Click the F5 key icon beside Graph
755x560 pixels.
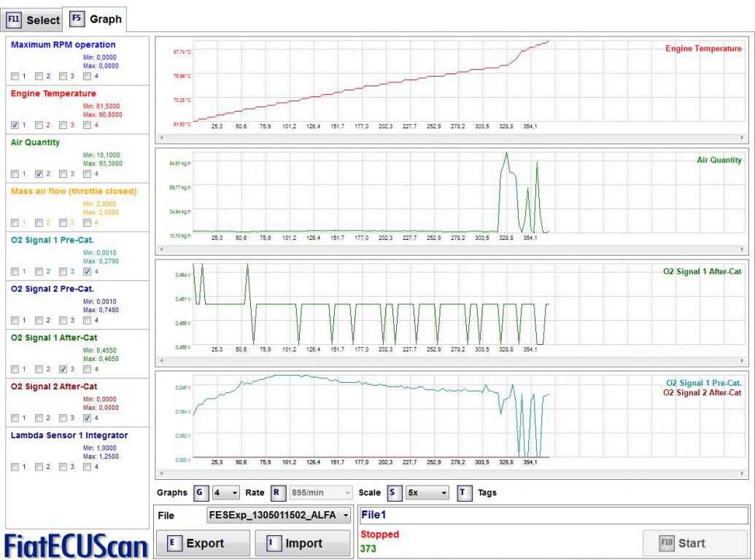click(77, 18)
